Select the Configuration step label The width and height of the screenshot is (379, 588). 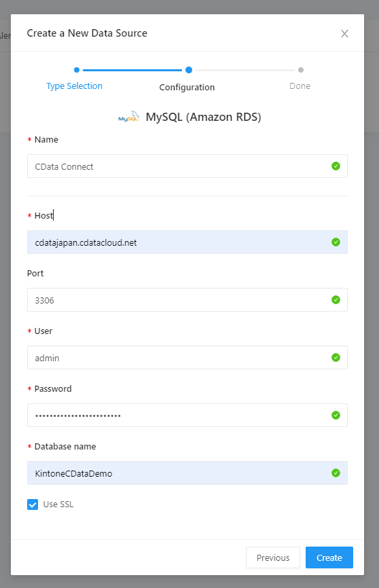tap(187, 88)
